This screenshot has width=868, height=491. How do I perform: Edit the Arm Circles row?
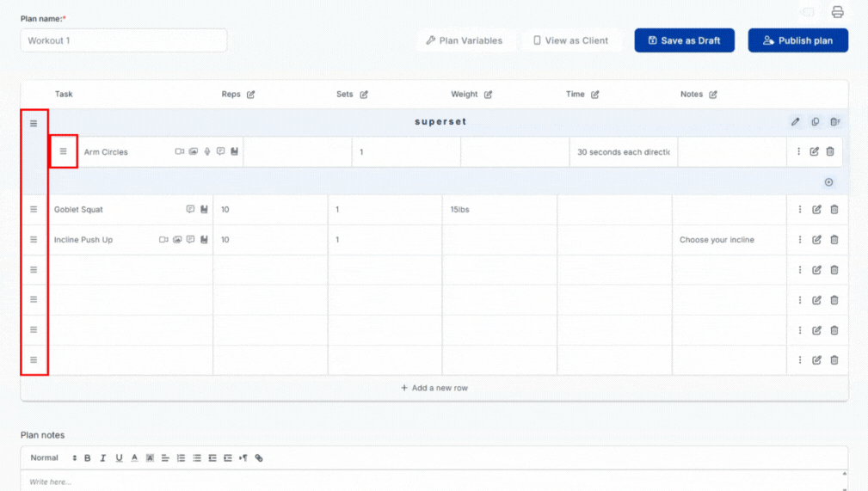815,151
